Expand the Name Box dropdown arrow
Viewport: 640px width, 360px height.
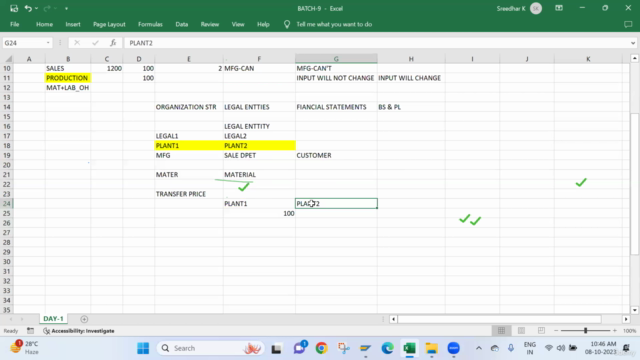(x=48, y=43)
